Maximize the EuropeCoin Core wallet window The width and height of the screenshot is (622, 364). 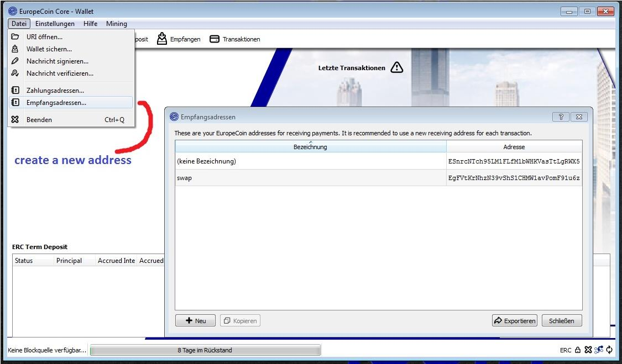coord(588,12)
